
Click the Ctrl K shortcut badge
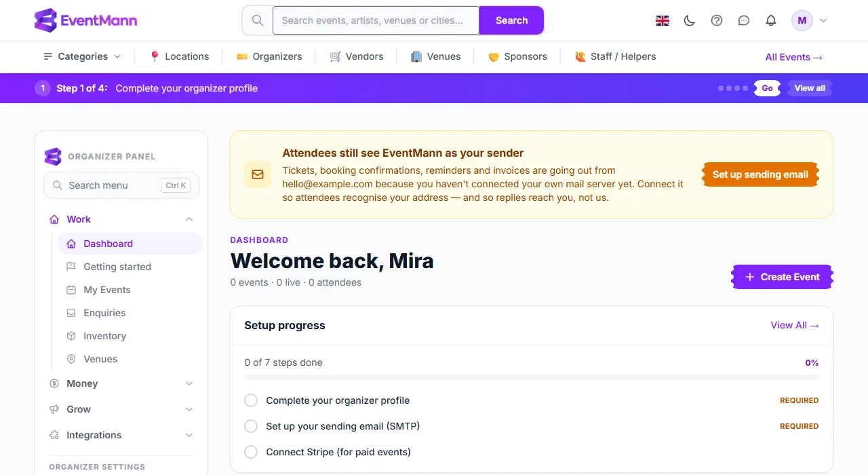[x=176, y=185]
